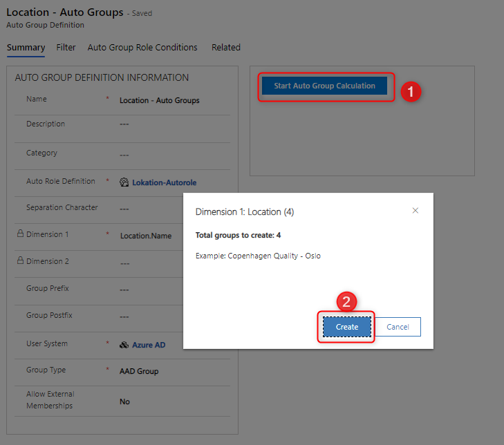Image resolution: width=504 pixels, height=445 pixels.
Task: Expand the Related tab menu
Action: click(226, 48)
